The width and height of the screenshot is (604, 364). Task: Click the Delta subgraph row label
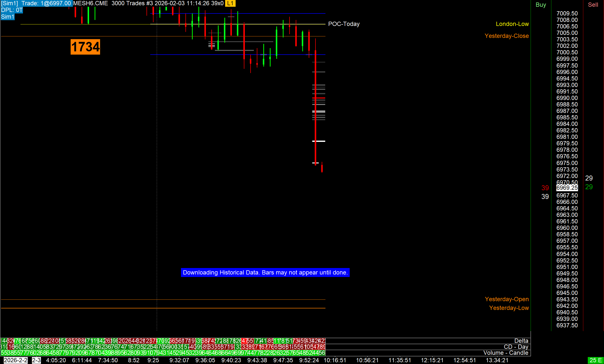pos(521,341)
